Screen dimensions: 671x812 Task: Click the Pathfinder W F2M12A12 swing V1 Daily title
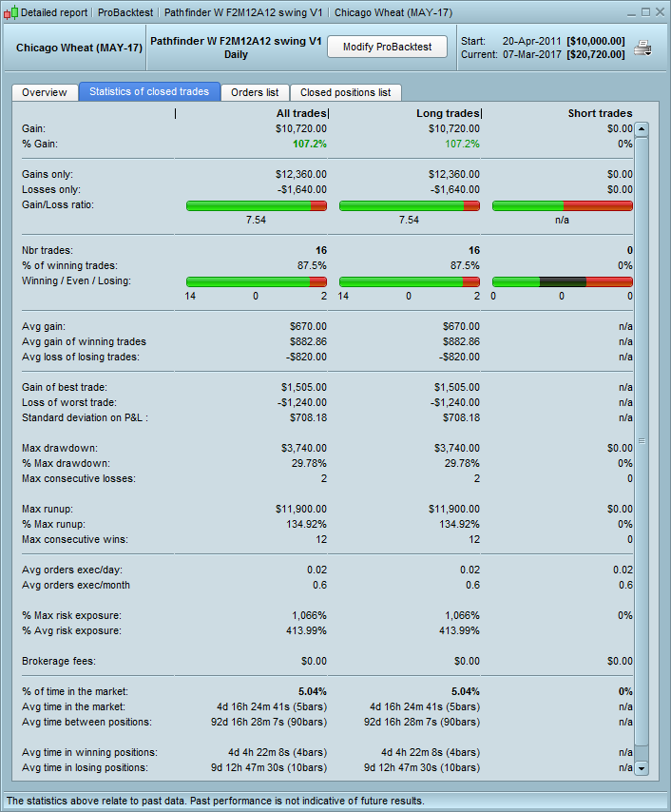coord(236,48)
